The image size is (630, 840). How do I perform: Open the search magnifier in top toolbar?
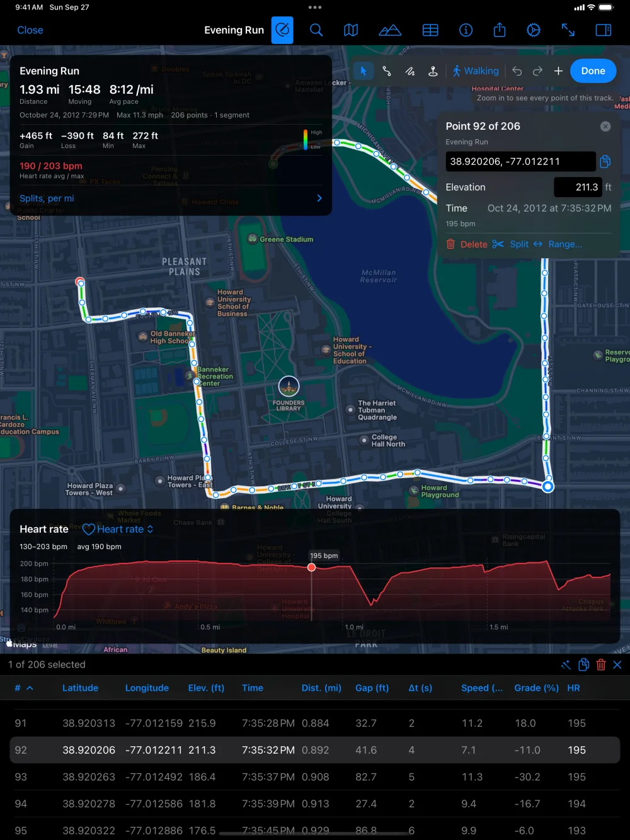(x=316, y=30)
